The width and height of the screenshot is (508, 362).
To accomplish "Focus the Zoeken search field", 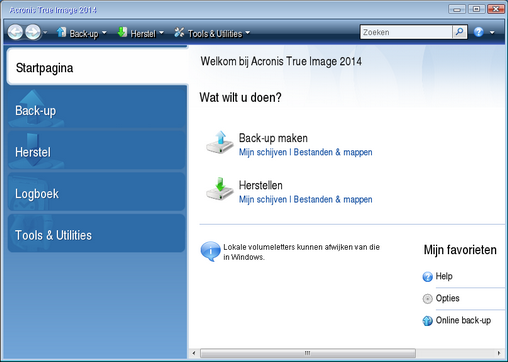I will point(406,32).
